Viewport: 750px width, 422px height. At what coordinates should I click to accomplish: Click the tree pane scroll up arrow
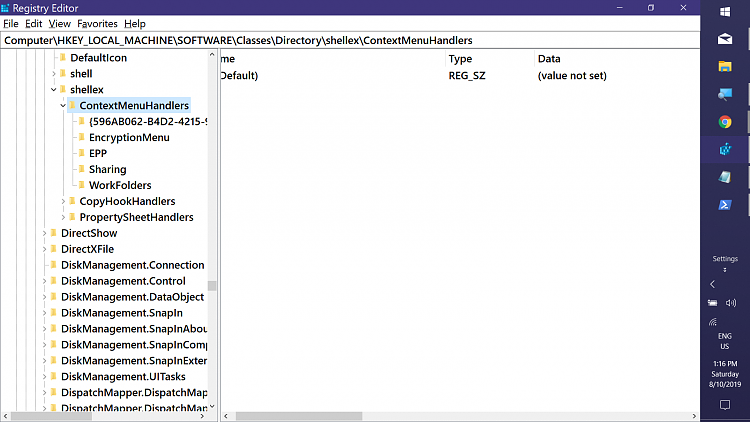coord(212,55)
